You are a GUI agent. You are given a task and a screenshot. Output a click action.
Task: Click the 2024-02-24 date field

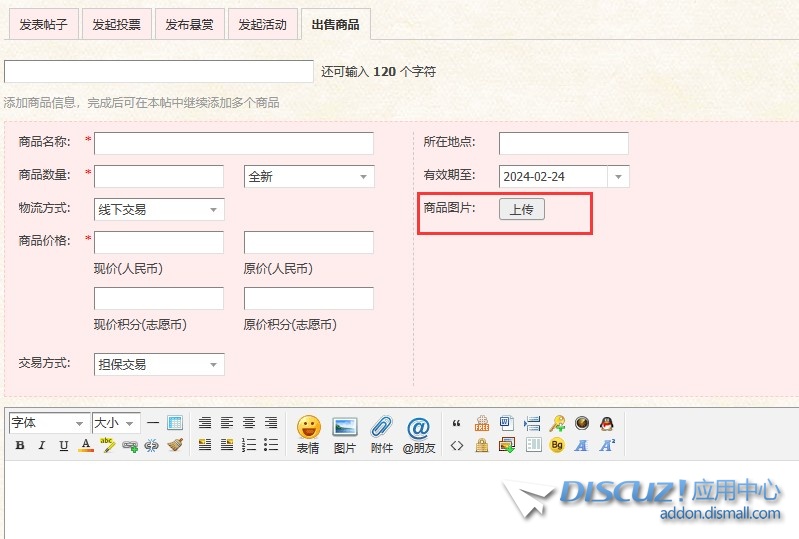(x=553, y=177)
